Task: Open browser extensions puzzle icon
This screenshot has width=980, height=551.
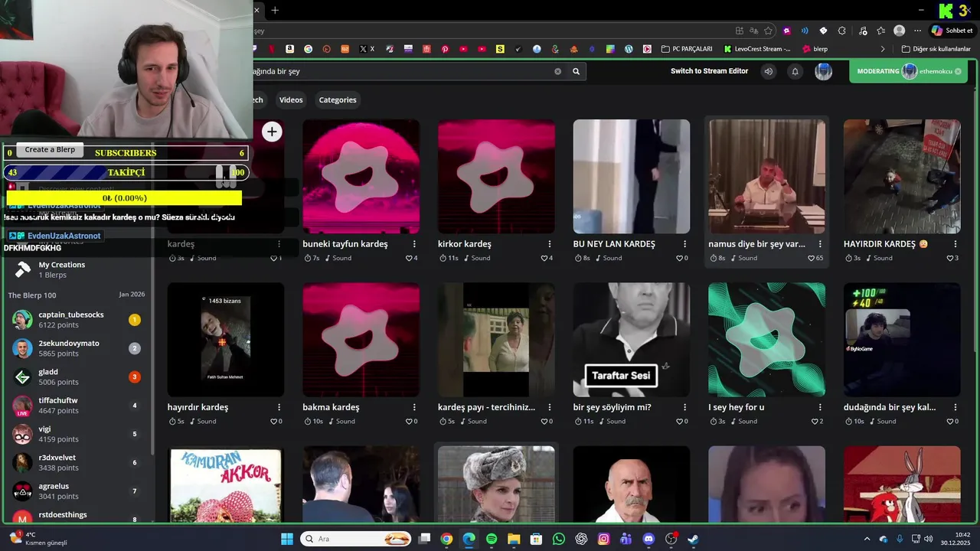Action: point(842,31)
